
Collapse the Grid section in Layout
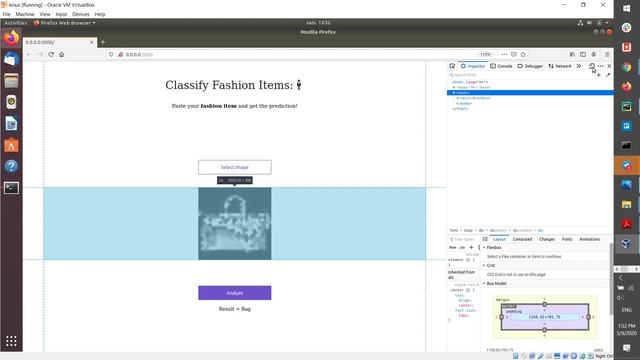click(x=484, y=265)
